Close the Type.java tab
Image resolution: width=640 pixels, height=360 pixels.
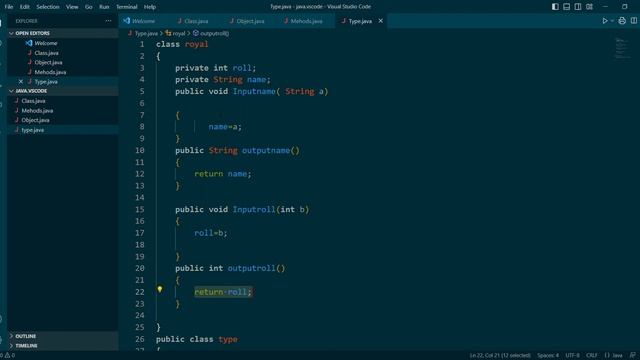[380, 21]
